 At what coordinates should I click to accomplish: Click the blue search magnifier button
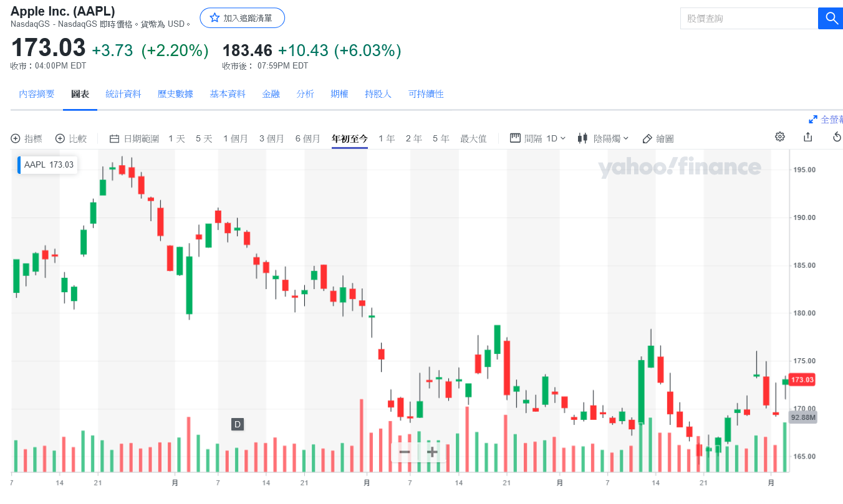coord(831,19)
